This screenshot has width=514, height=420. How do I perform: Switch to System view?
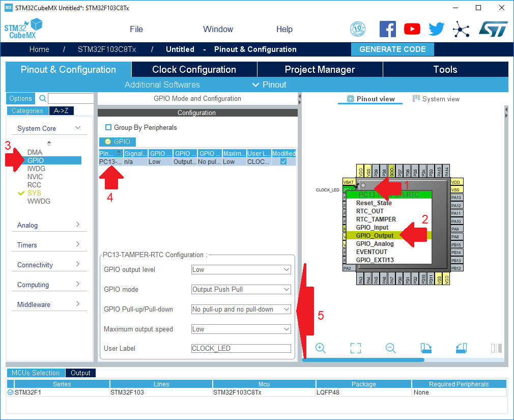click(x=436, y=99)
